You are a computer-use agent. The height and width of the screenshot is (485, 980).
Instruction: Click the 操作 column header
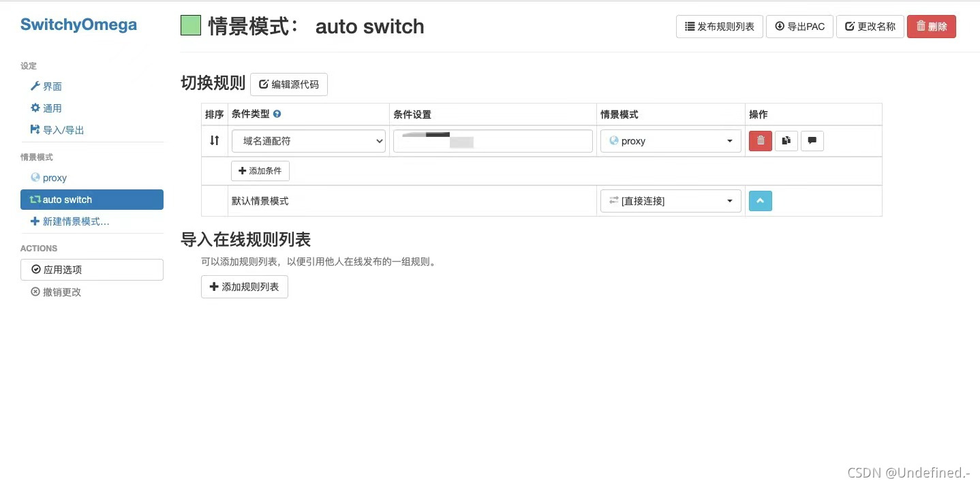tap(759, 114)
